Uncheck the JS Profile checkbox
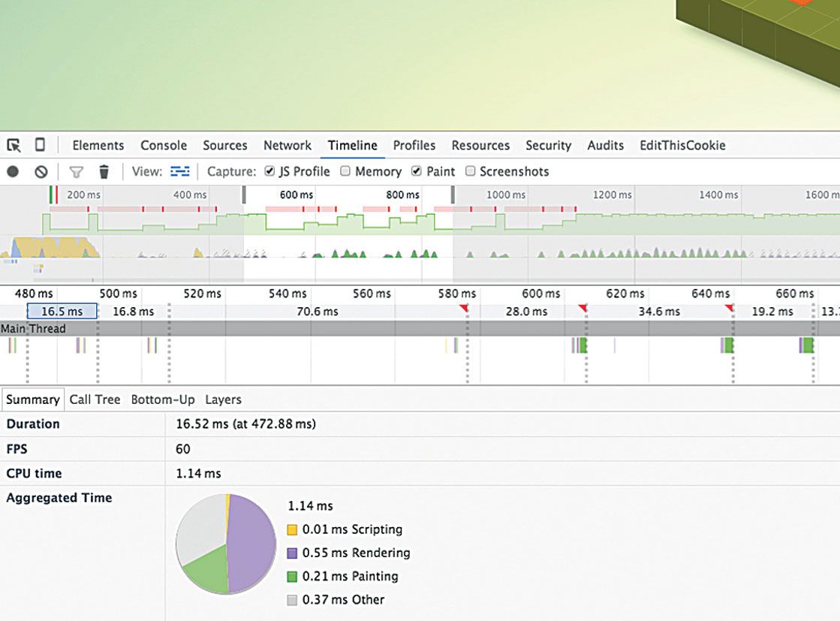 click(269, 171)
